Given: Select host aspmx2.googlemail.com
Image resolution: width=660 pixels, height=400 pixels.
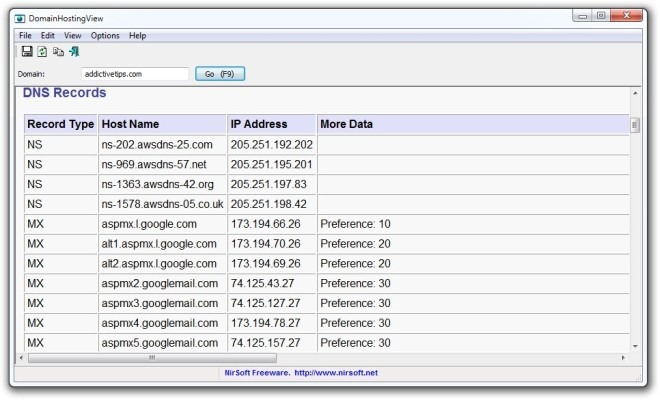Looking at the screenshot, I should click(160, 283).
